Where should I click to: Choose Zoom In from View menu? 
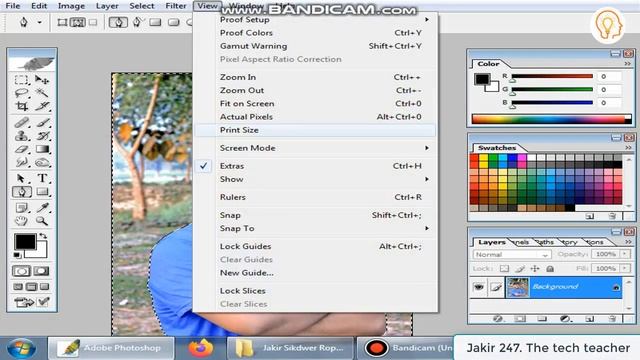click(x=315, y=77)
